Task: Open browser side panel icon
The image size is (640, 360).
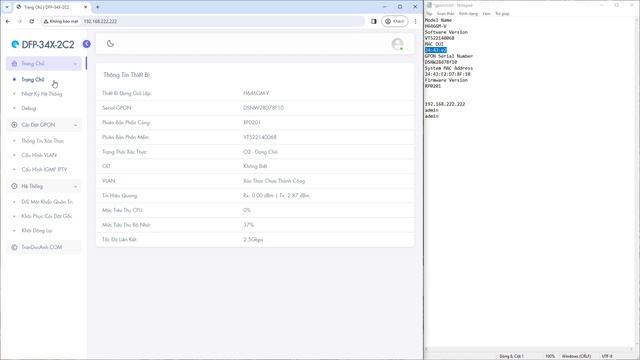Action: coord(373,21)
